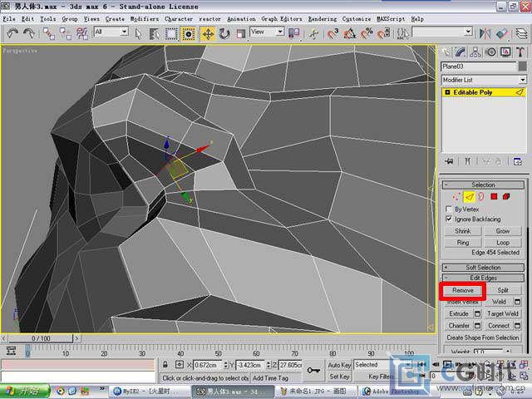532x399 pixels.
Task: Switch to the Create command panel tab
Action: pyautogui.click(x=446, y=52)
